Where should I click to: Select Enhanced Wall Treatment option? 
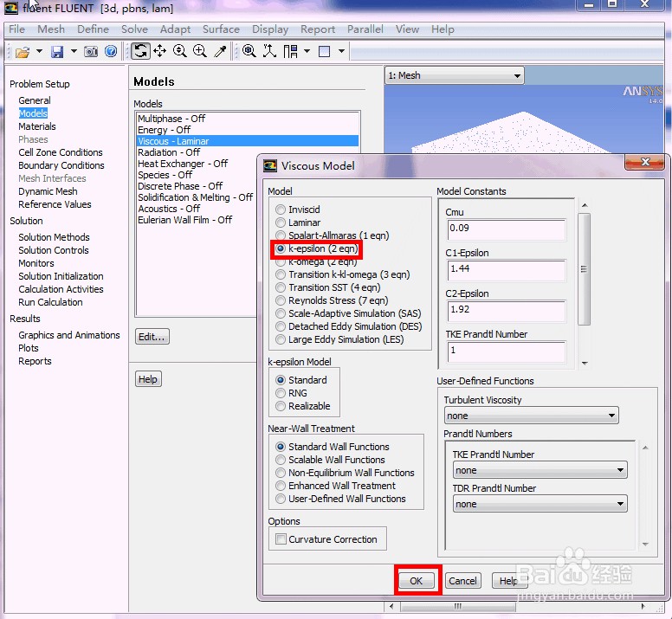coord(281,486)
